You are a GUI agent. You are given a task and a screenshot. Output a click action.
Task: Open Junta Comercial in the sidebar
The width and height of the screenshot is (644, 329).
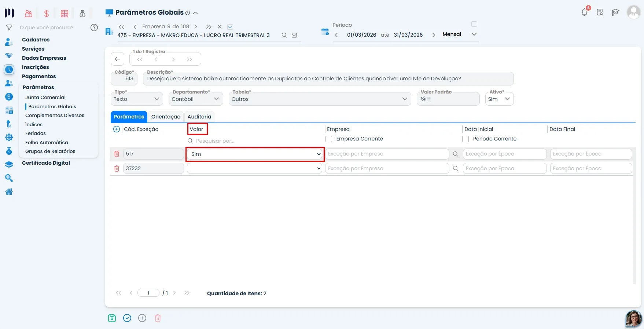45,97
